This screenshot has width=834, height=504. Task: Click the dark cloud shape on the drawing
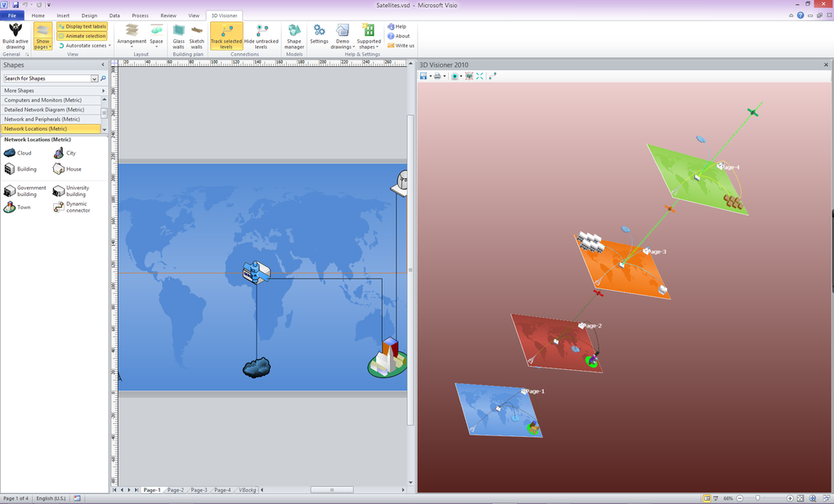(257, 368)
